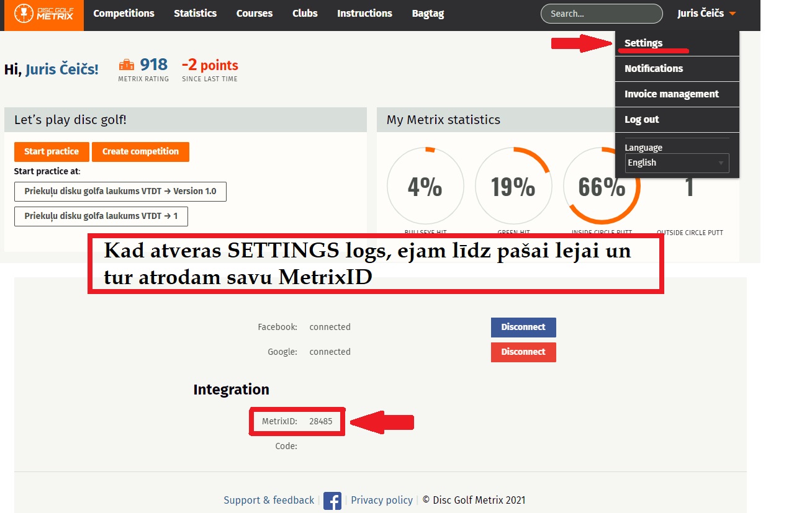Image resolution: width=812 pixels, height=513 pixels.
Task: Log out of the account
Action: tap(641, 119)
